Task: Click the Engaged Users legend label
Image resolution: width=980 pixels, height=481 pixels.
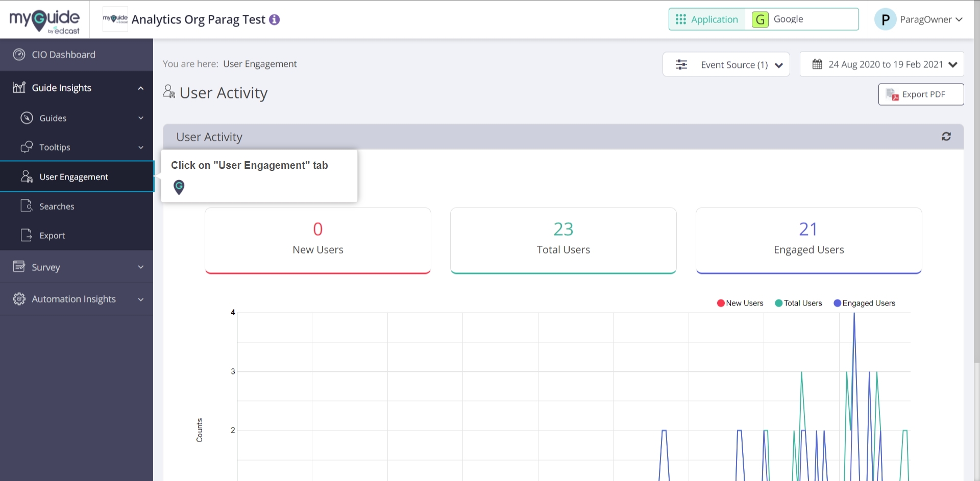Action: [x=869, y=303]
